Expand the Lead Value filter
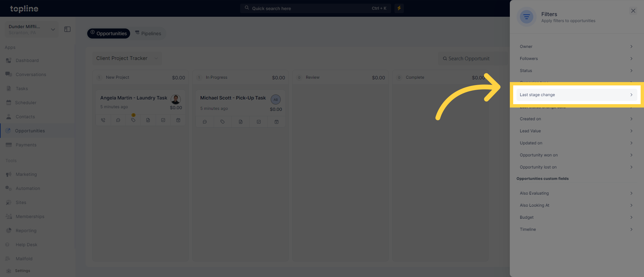The width and height of the screenshot is (644, 277). pyautogui.click(x=576, y=131)
